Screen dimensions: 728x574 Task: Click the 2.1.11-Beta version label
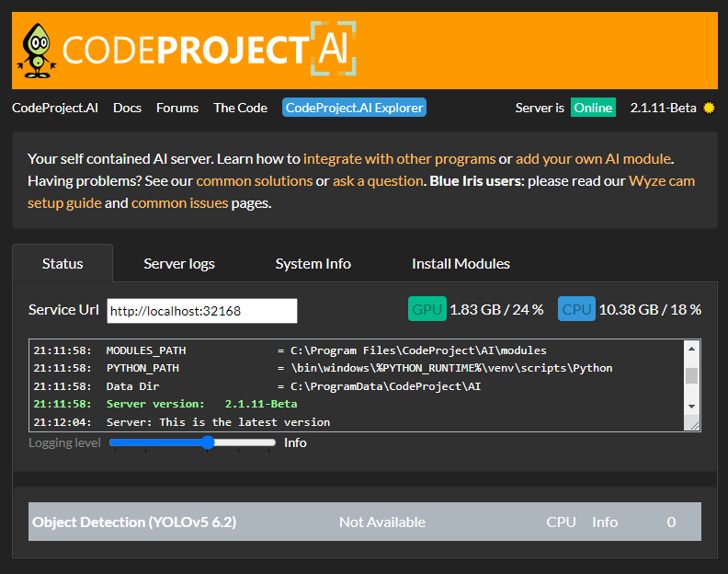(663, 108)
